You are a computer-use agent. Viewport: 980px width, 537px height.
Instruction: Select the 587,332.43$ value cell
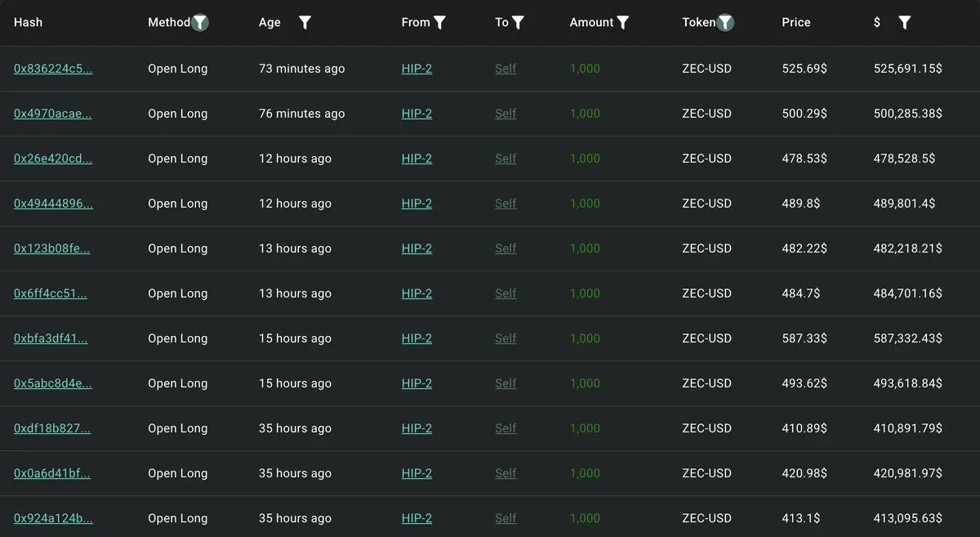point(907,338)
